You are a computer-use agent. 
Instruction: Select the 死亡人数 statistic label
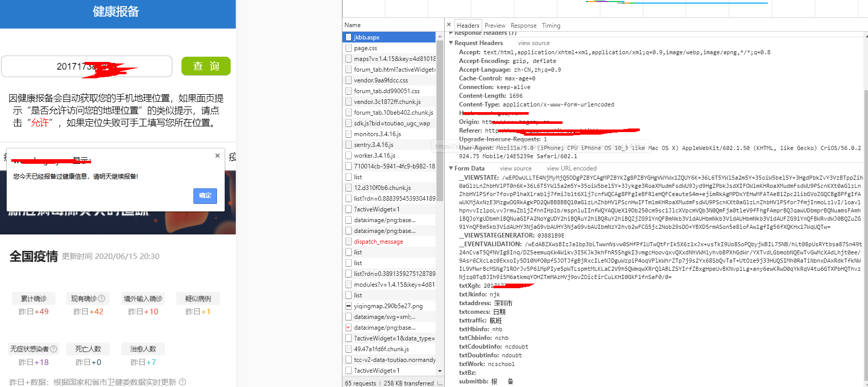88,349
